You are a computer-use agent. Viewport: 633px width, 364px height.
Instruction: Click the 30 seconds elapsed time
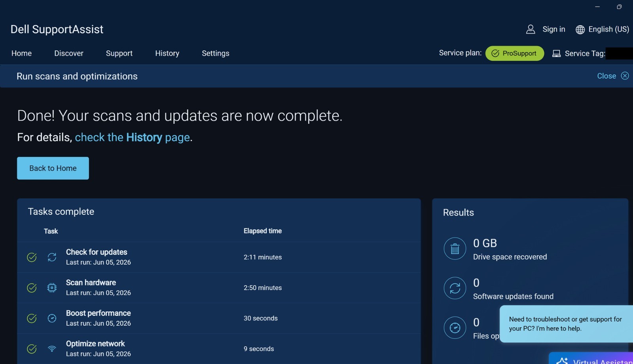click(x=261, y=318)
